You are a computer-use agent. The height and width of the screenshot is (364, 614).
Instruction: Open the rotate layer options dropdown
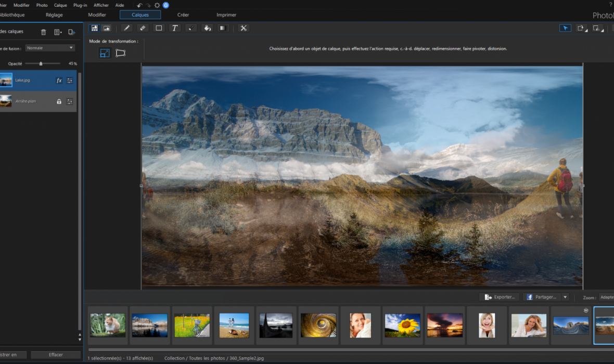point(581,28)
